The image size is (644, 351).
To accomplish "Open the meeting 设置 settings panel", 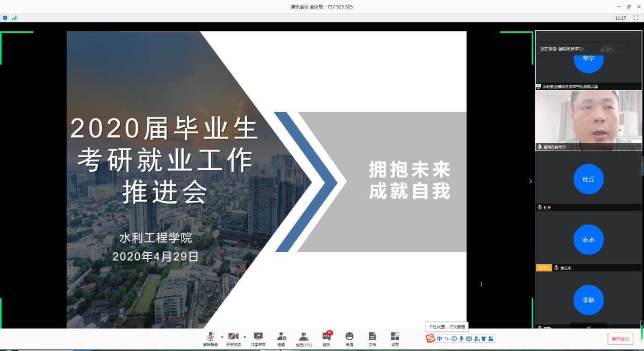I will pos(395,339).
